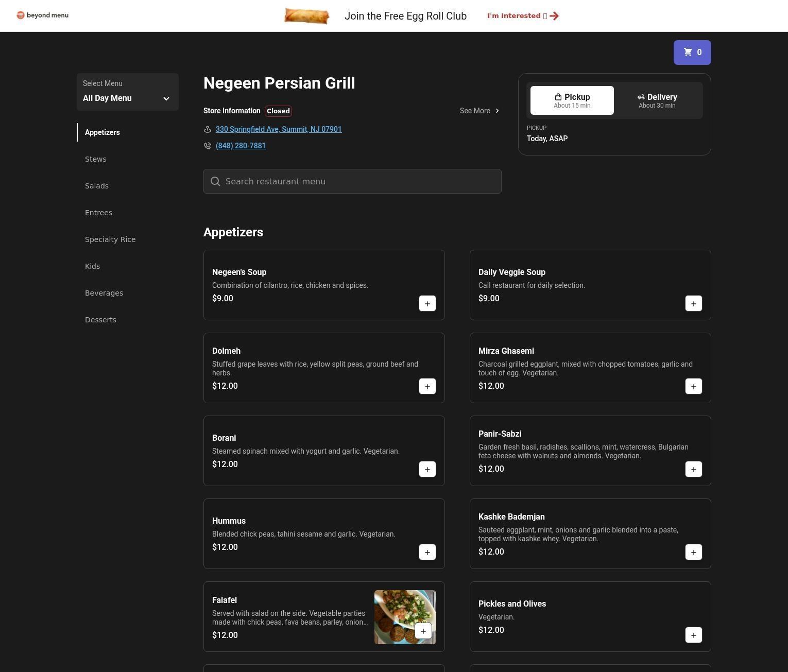
Task: Click the Search restaurant menu field
Action: (352, 181)
